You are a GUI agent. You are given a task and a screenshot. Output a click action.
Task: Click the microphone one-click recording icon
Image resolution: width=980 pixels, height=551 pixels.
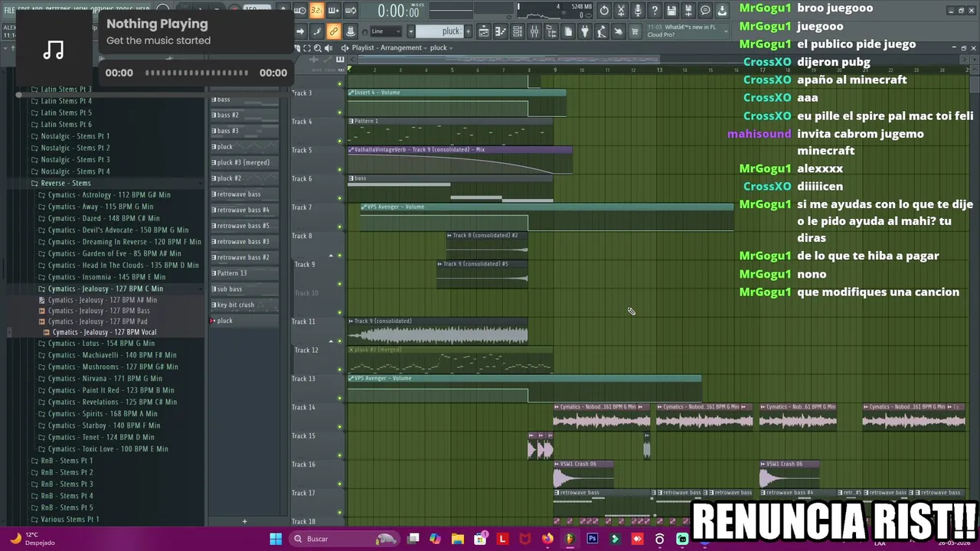coord(638,11)
